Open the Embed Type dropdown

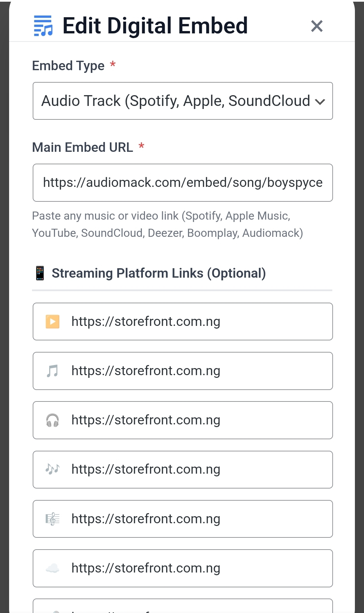click(182, 101)
